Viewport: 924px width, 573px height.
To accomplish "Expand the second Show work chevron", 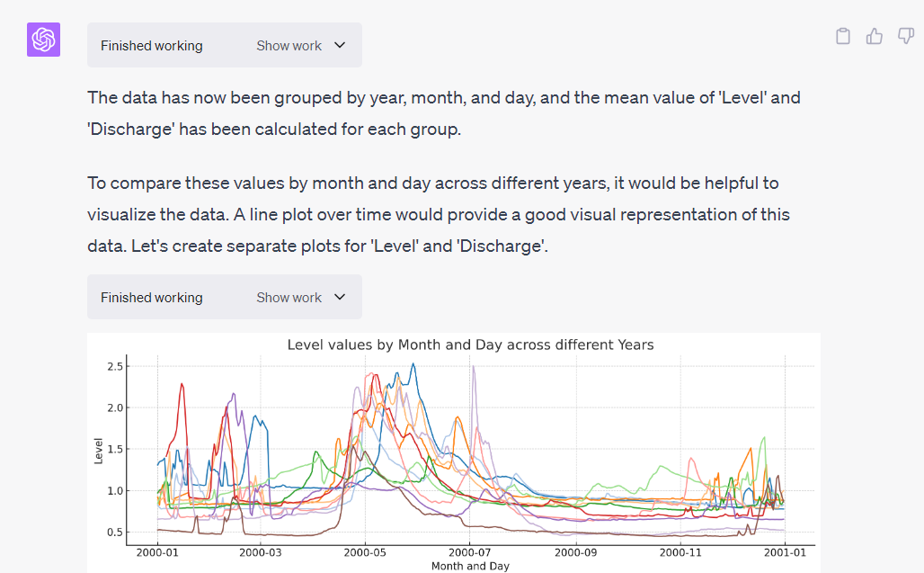I will 340,297.
